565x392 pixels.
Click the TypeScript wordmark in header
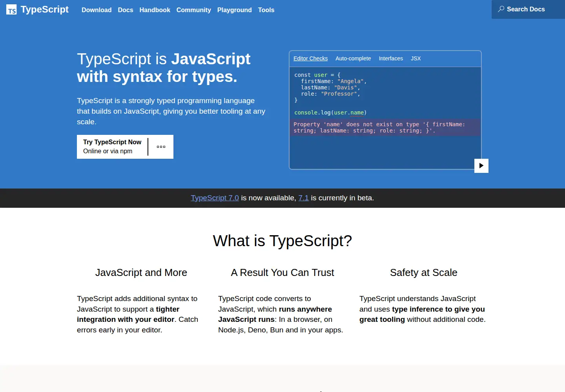pyautogui.click(x=45, y=9)
